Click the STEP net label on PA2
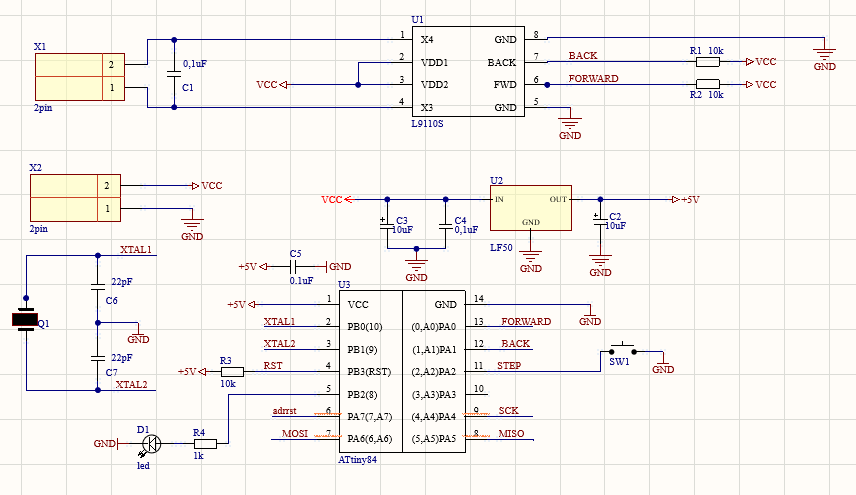The width and height of the screenshot is (856, 495). point(509,366)
